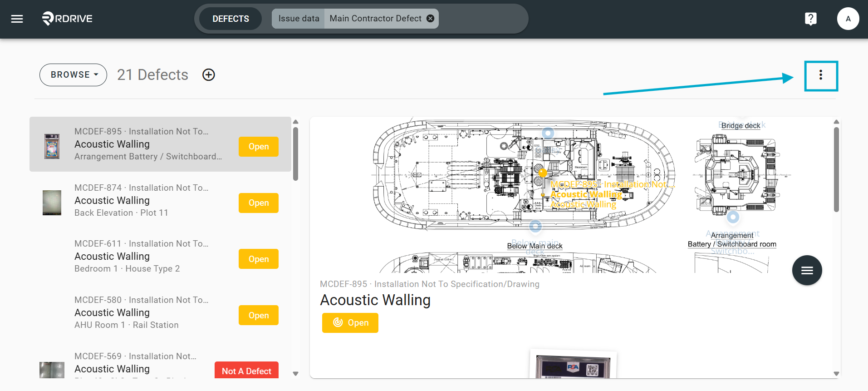Image resolution: width=868 pixels, height=391 pixels.
Task: Open the hamburger navigation menu
Action: tap(17, 19)
